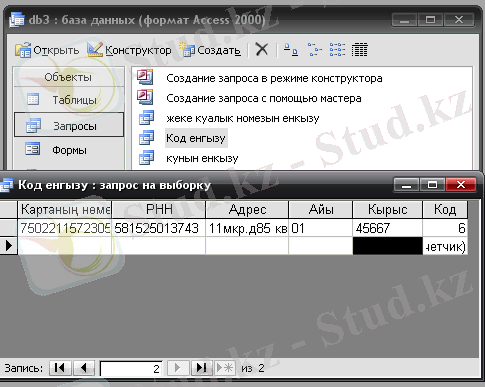Switch to list view icon
Screen dimensions: 485x387
point(337,50)
